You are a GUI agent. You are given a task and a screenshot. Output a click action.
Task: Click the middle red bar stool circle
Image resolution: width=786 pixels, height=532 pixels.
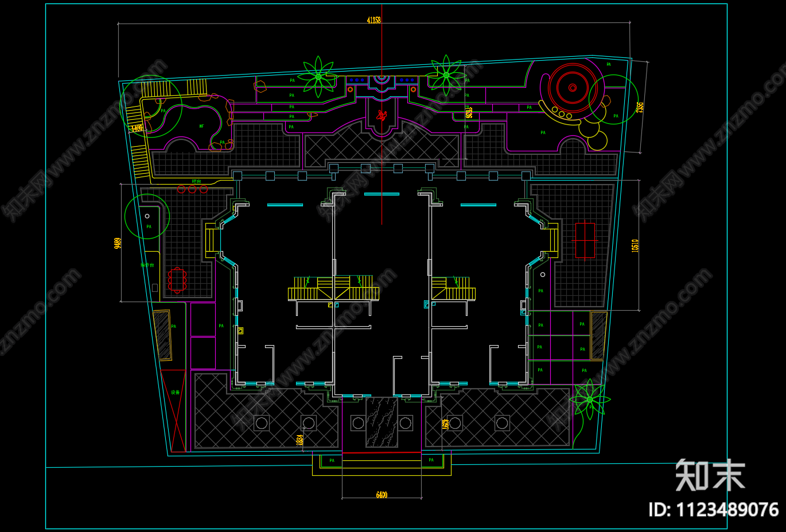pos(192,189)
